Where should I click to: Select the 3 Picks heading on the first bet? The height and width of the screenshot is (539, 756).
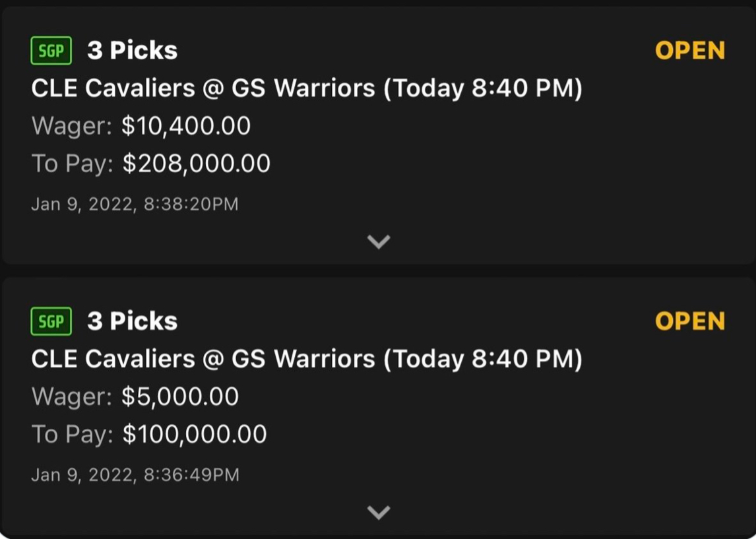tap(132, 51)
